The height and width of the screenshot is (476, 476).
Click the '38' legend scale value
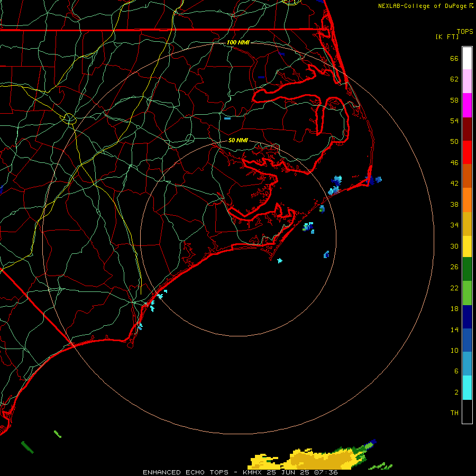pos(454,204)
